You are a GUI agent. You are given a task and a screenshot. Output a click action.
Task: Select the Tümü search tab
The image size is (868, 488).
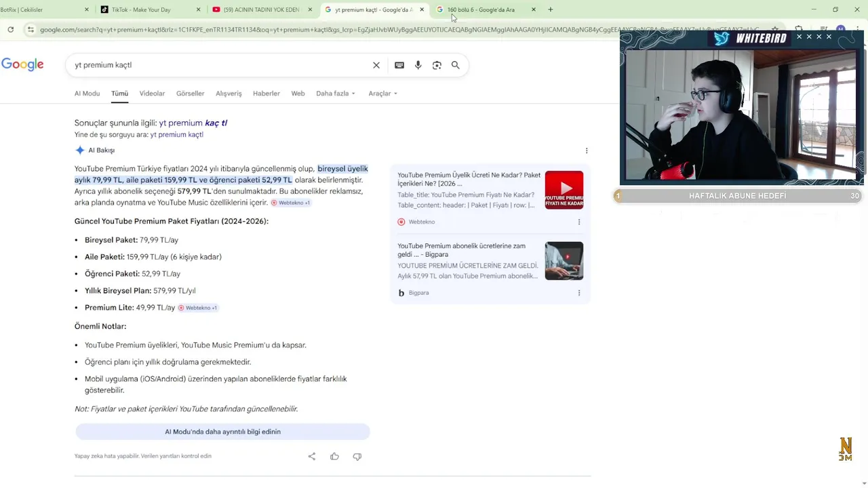click(119, 94)
